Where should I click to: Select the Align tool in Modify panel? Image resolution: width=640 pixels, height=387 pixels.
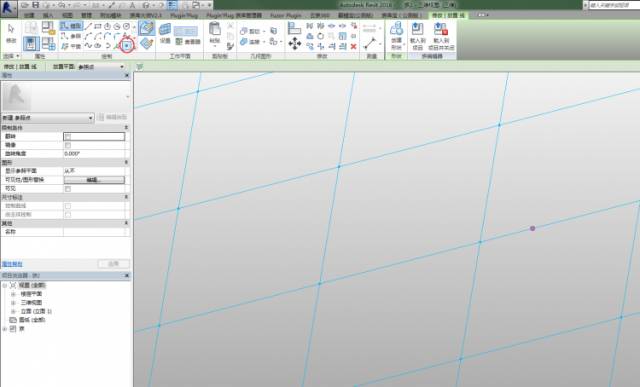coord(294,28)
